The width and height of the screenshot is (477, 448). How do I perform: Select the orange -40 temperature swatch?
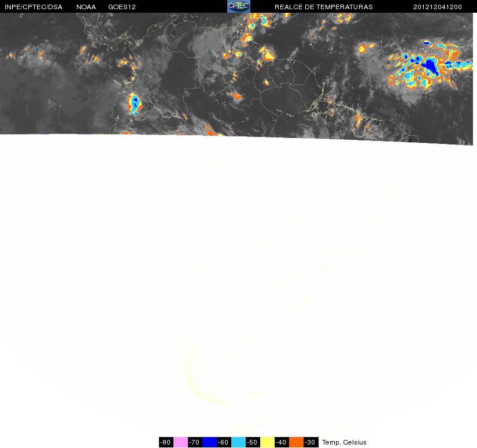point(296,442)
